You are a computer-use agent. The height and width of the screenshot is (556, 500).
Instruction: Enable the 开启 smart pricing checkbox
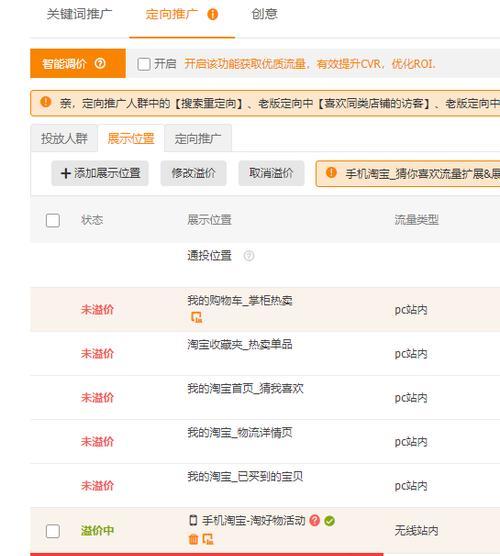pyautogui.click(x=144, y=64)
